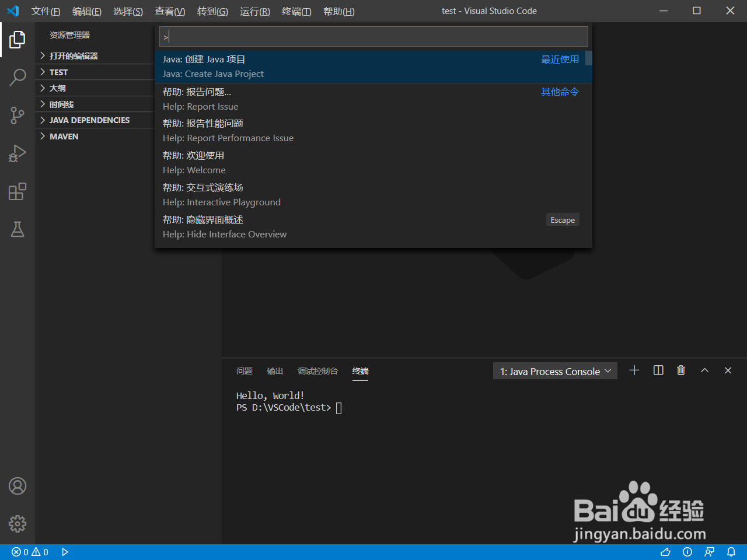Switch to the 输出 panel tab
The width and height of the screenshot is (747, 560).
[x=275, y=371]
